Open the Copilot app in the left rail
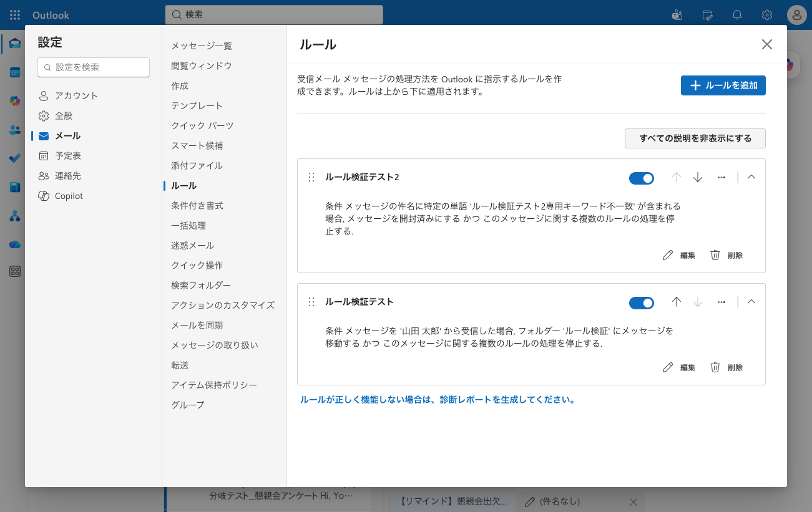812x512 pixels. (x=15, y=101)
